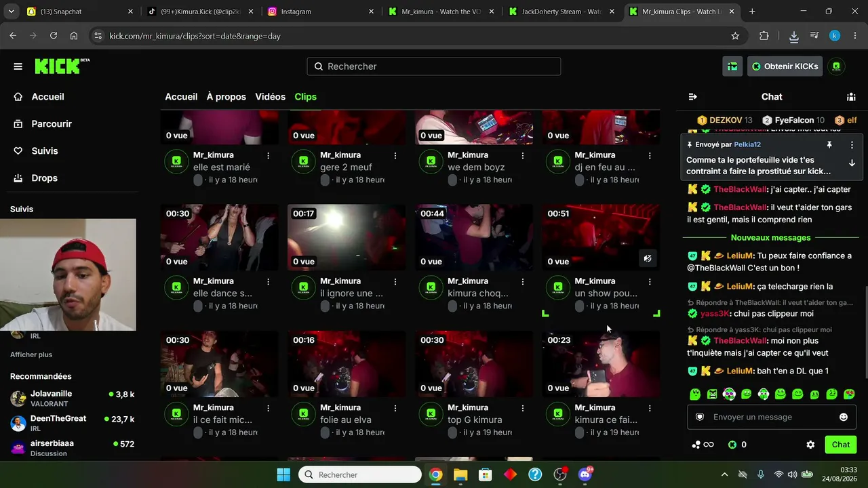Open options for 'top G kimura' clip
This screenshot has height=488, width=868.
(523, 407)
